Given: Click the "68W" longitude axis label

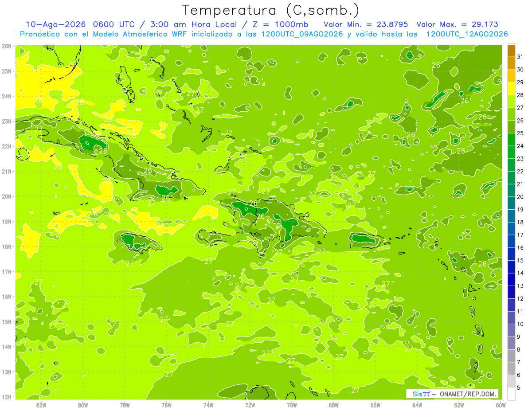Looking at the screenshot, I should click(334, 405).
